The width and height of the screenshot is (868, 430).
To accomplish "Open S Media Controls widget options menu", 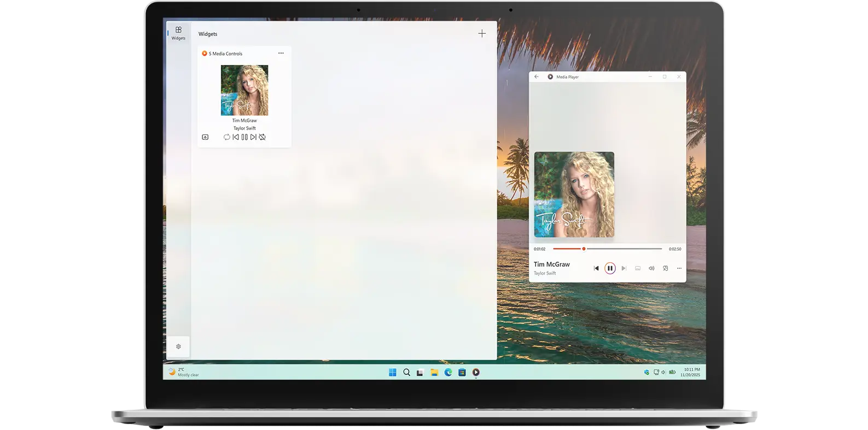I will pyautogui.click(x=281, y=54).
